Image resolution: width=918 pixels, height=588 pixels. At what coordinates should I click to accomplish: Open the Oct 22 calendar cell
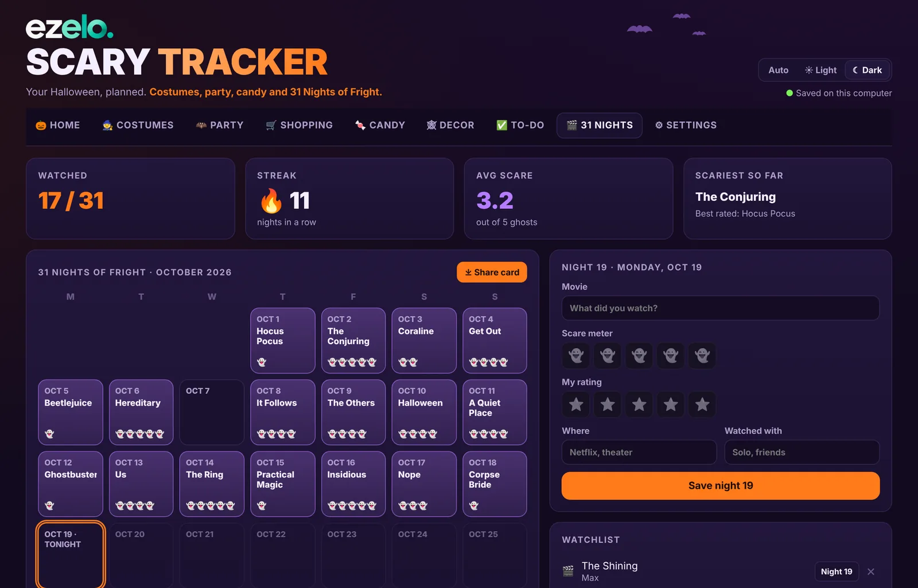coord(283,555)
